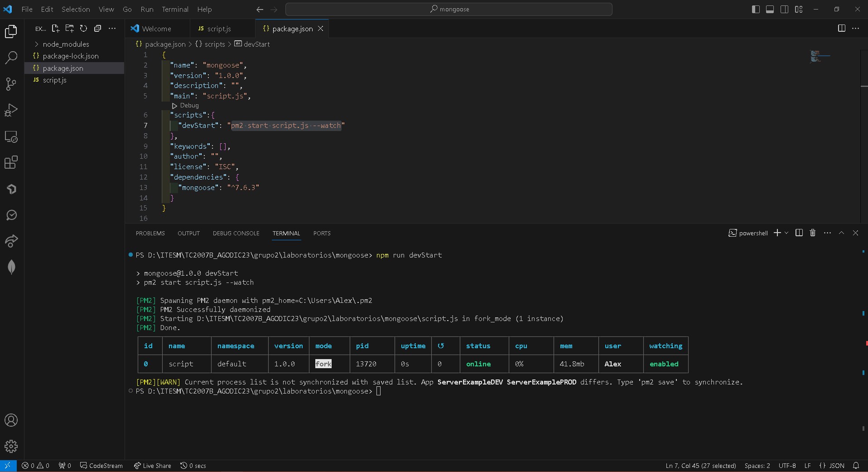
Task: Click the editor minimap
Action: coord(820,56)
